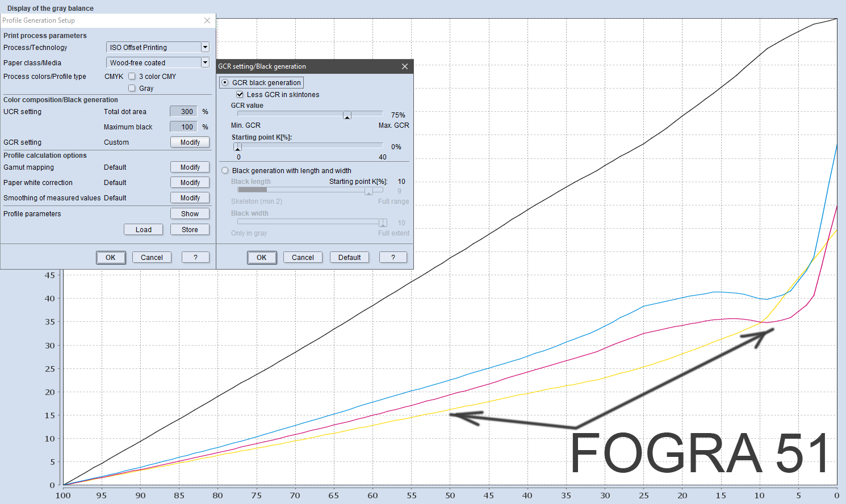Reset GCR settings with Default button
Screen dimensions: 846x504
tap(350, 258)
